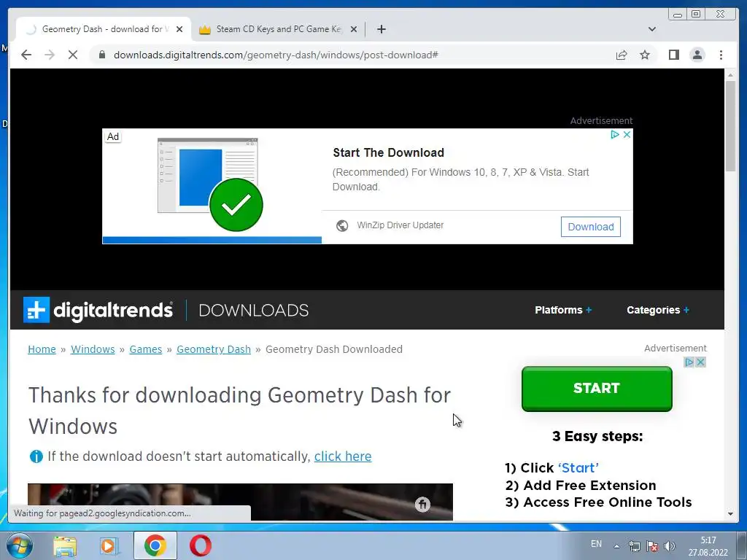This screenshot has height=560, width=747.
Task: Click the scrollbar up arrow
Action: [x=730, y=75]
